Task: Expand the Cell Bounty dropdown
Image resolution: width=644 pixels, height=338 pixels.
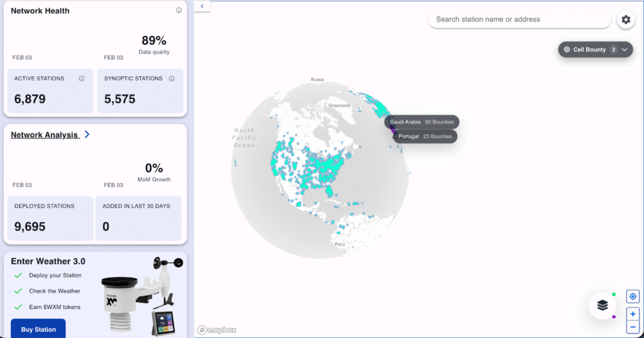Action: 624,50
